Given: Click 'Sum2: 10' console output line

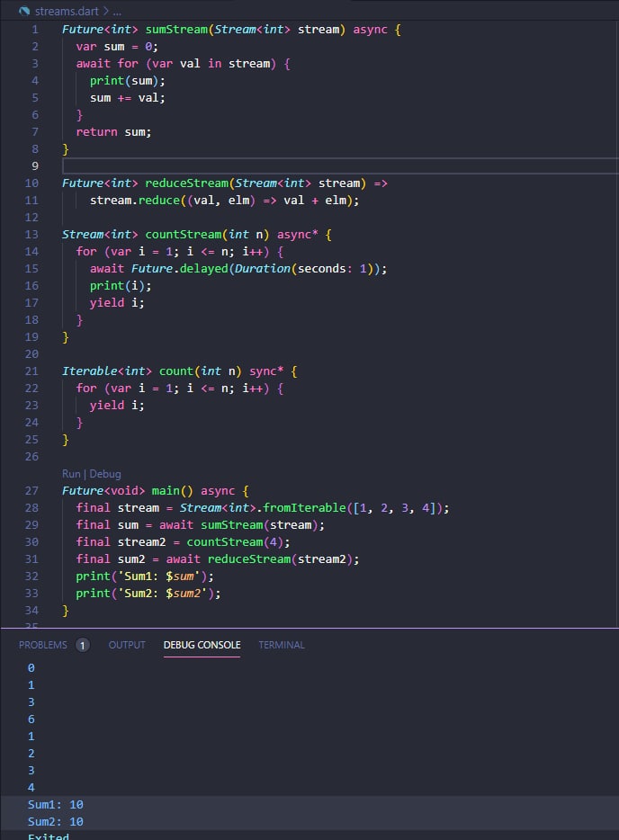Looking at the screenshot, I should pos(55,822).
